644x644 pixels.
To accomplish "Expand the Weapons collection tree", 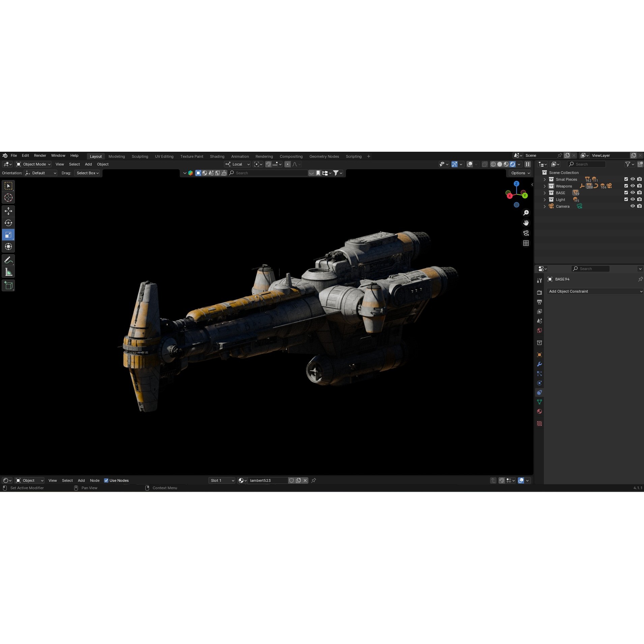I will pyautogui.click(x=545, y=186).
